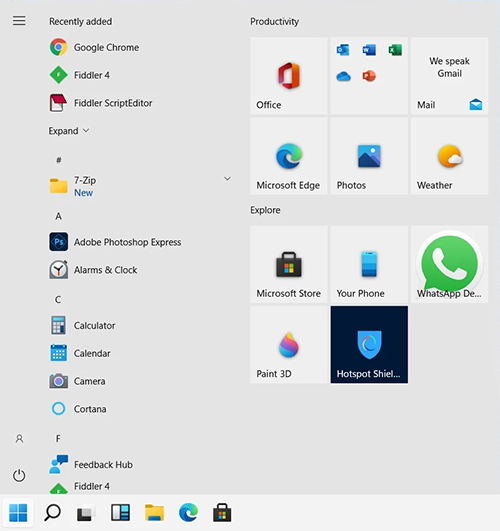The height and width of the screenshot is (531, 500).
Task: Expand the 7-Zip folder chevron
Action: (x=227, y=178)
